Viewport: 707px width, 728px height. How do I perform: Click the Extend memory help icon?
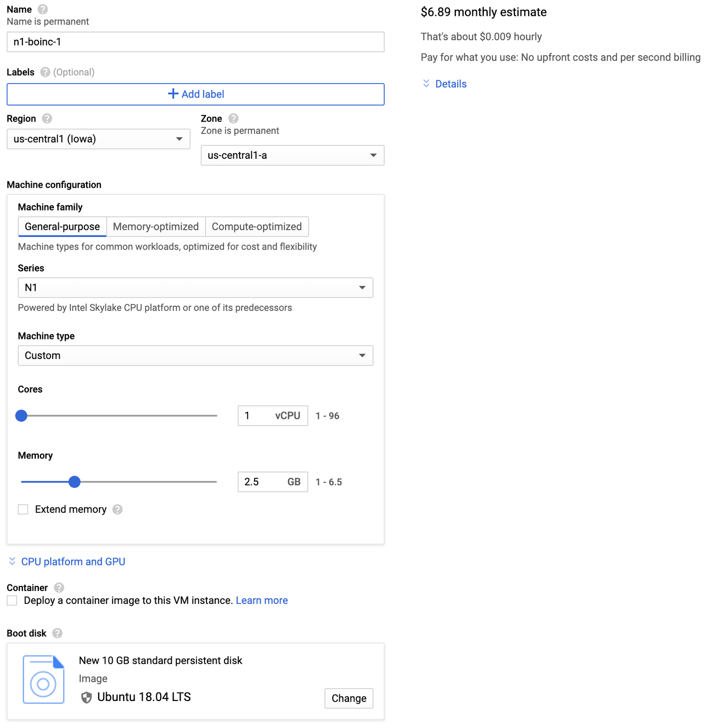pos(117,510)
